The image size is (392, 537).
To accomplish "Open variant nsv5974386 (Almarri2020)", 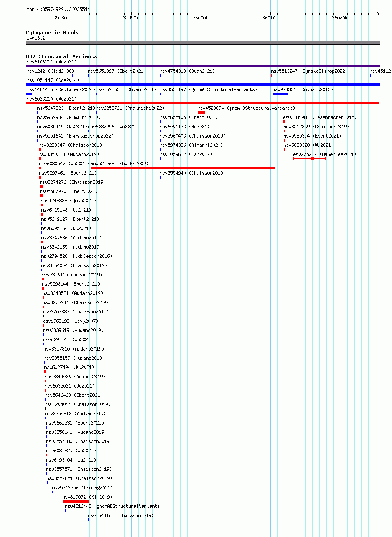I will (x=191, y=145).
